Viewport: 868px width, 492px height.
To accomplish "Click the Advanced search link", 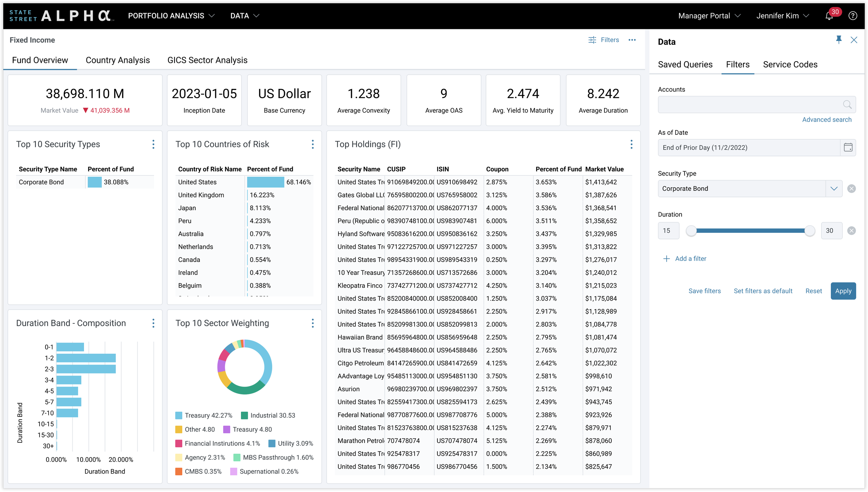I will [826, 120].
